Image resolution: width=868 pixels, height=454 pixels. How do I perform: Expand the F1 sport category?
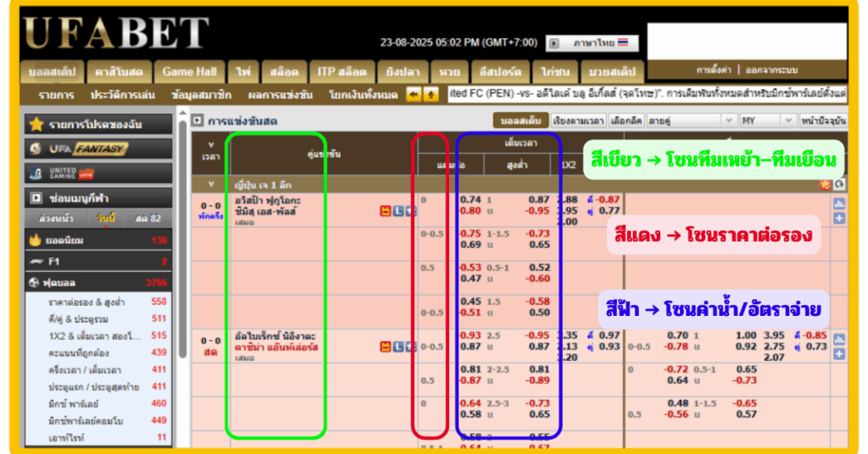point(98,261)
